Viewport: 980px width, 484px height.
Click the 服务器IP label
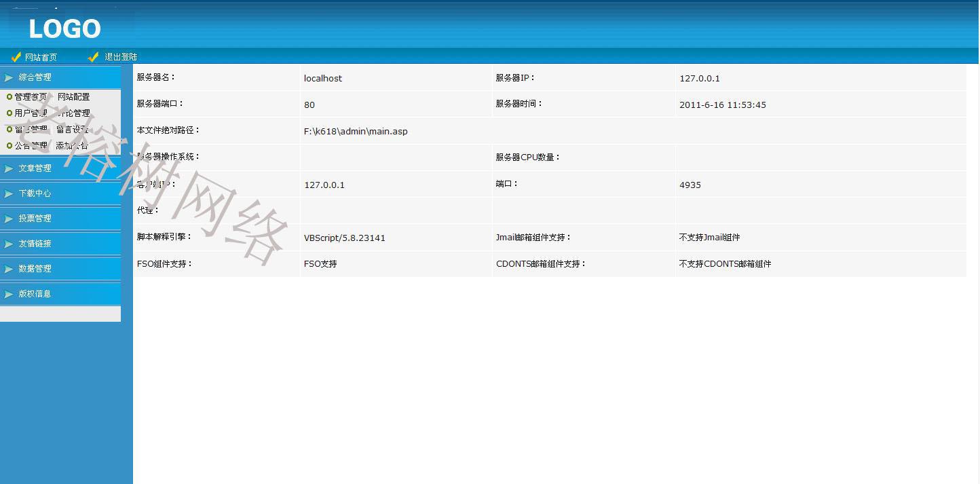coord(515,78)
